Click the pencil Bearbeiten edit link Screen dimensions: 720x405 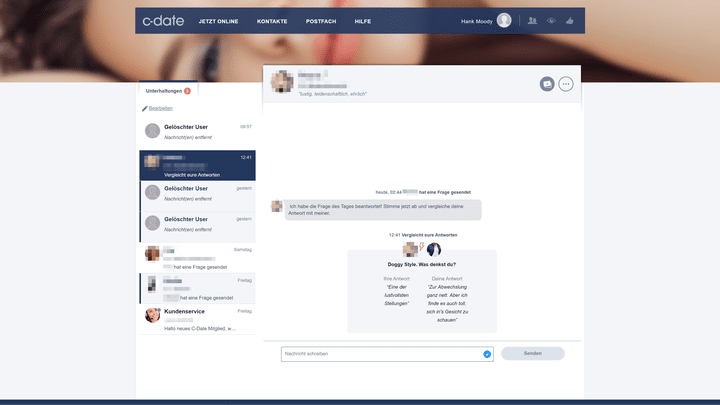pos(158,108)
